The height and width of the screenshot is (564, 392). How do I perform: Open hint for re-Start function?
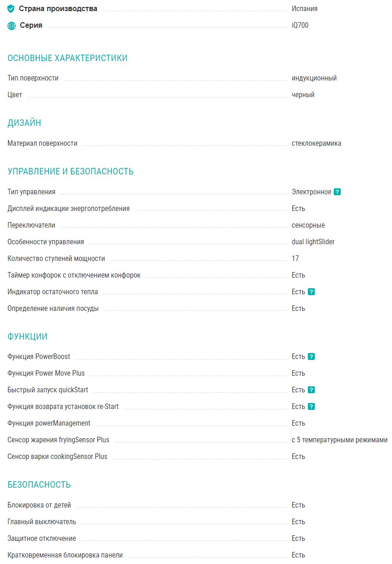coord(311,407)
